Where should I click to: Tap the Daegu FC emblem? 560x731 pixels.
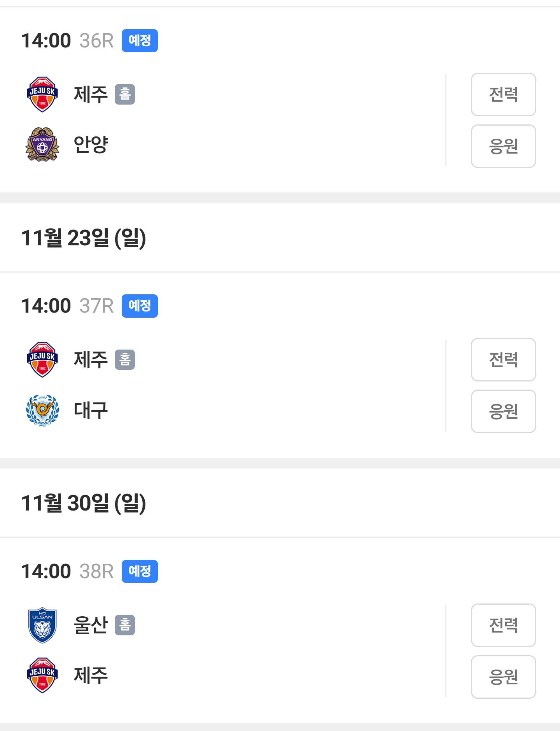coord(42,410)
